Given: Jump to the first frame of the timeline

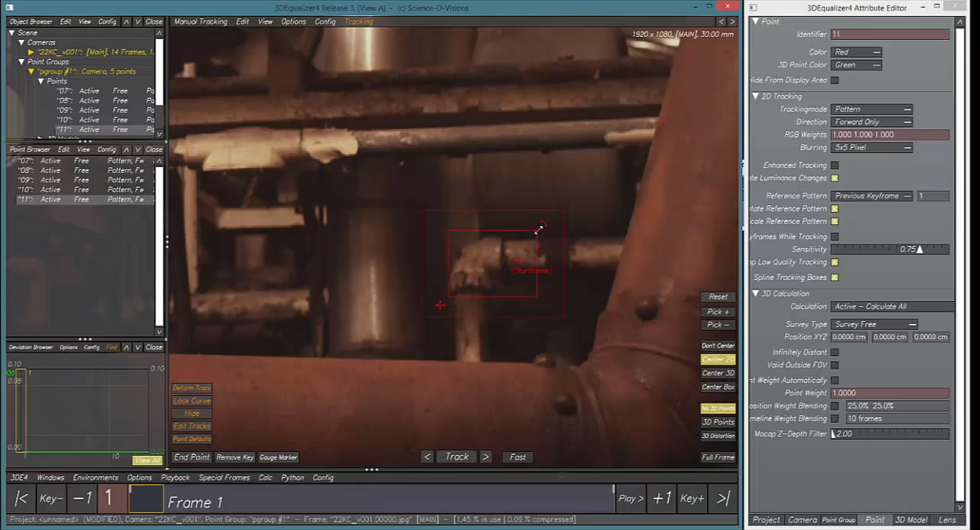Looking at the screenshot, I should pyautogui.click(x=21, y=499).
